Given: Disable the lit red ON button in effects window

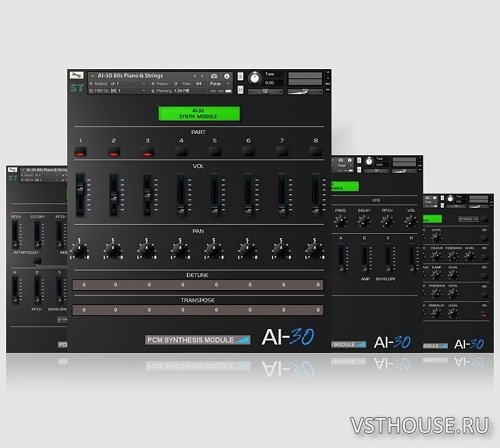Looking at the screenshot, I should 484,314.
